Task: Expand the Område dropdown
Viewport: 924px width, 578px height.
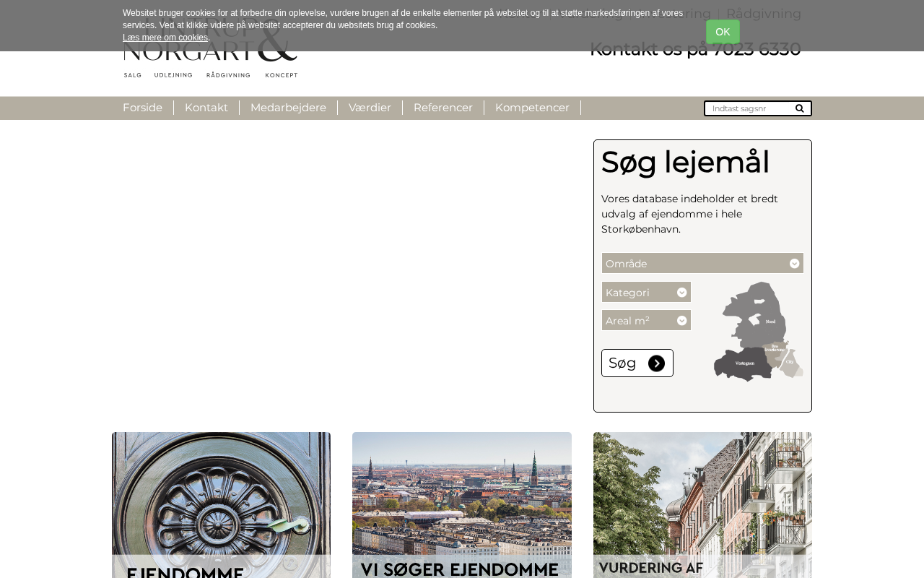Action: click(702, 263)
